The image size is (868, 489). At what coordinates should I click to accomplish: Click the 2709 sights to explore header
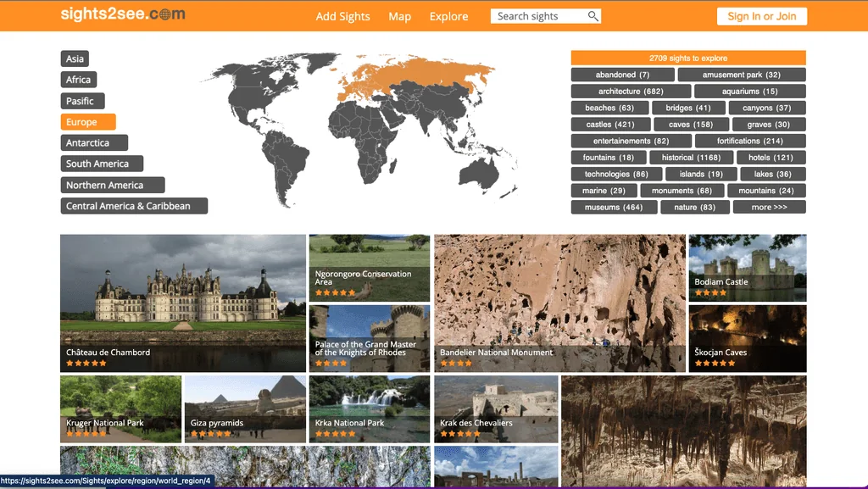pyautogui.click(x=688, y=58)
